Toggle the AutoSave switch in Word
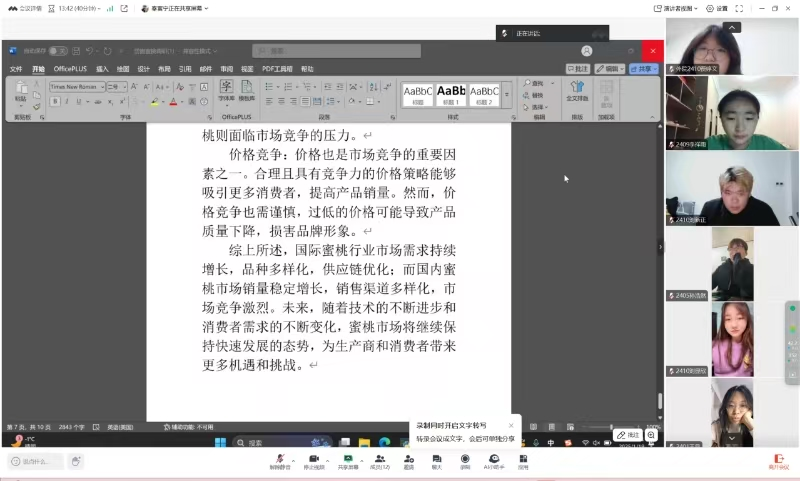 pos(58,50)
